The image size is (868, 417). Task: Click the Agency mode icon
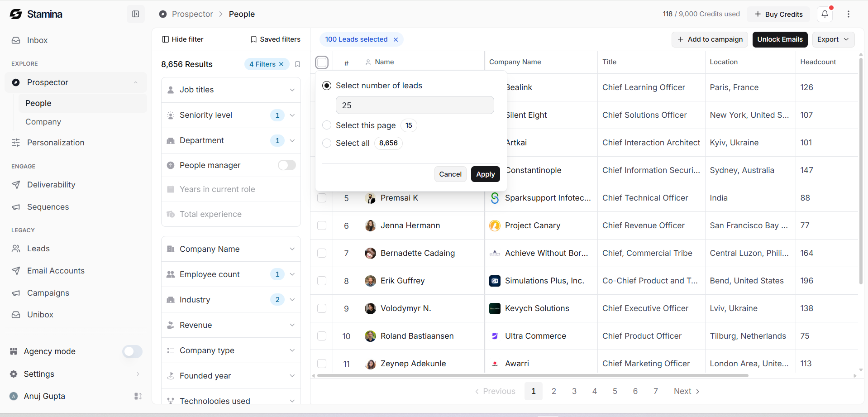[14, 351]
